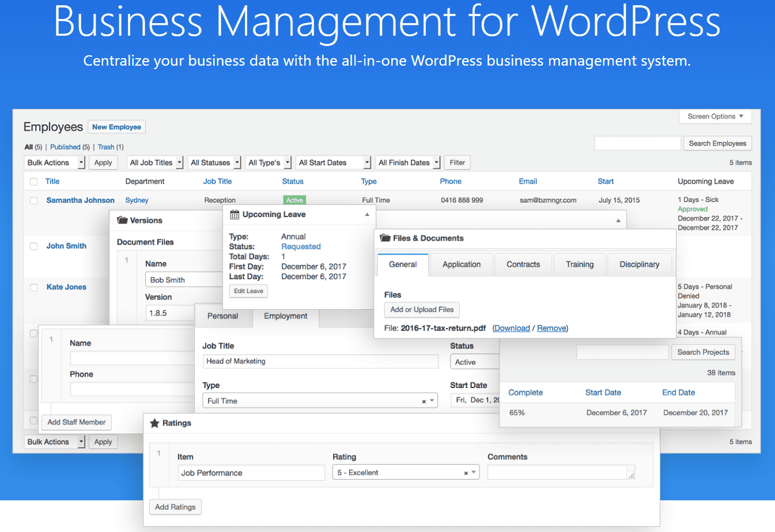Clear the 5 - Excellent rating selection
The height and width of the screenshot is (532, 775).
tap(466, 473)
